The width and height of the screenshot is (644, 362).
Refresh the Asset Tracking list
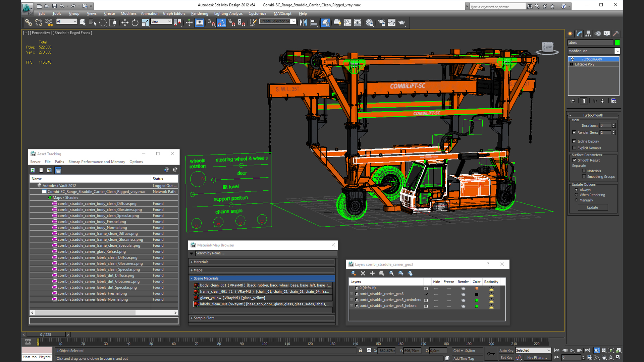coord(33,170)
